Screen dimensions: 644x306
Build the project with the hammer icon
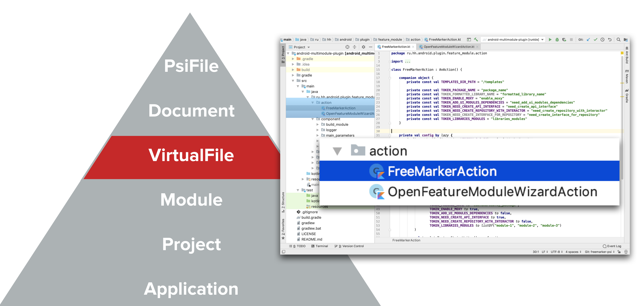(x=476, y=40)
